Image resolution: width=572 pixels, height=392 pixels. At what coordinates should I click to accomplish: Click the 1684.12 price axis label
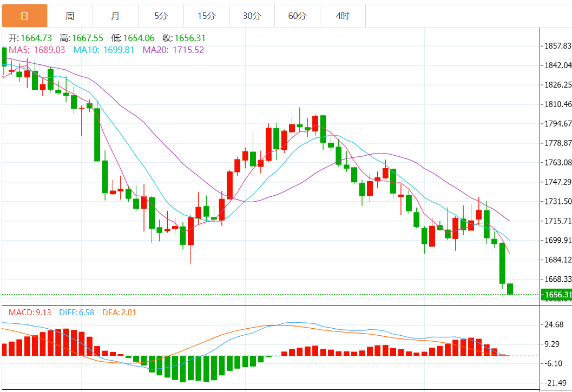[558, 260]
